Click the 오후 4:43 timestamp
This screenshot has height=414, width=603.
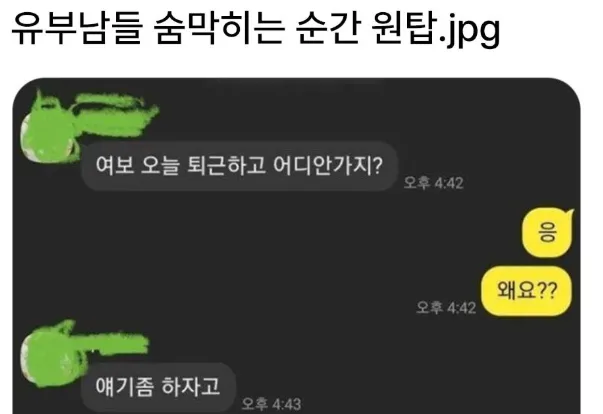(272, 404)
